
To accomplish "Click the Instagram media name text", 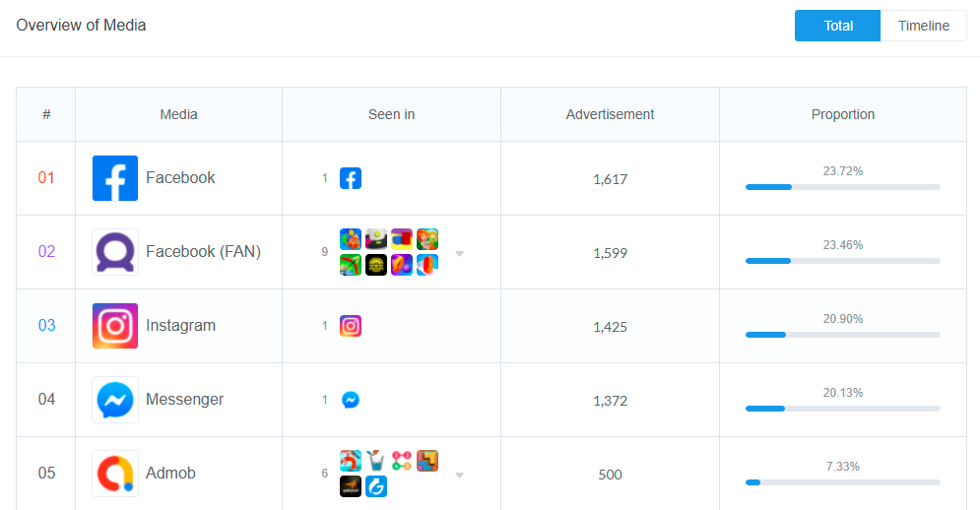I will [x=180, y=326].
